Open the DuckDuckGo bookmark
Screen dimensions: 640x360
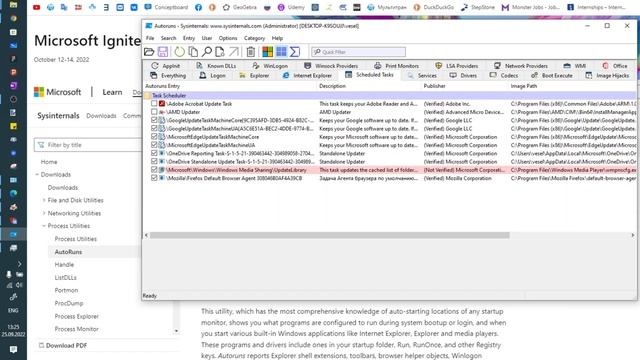point(433,7)
